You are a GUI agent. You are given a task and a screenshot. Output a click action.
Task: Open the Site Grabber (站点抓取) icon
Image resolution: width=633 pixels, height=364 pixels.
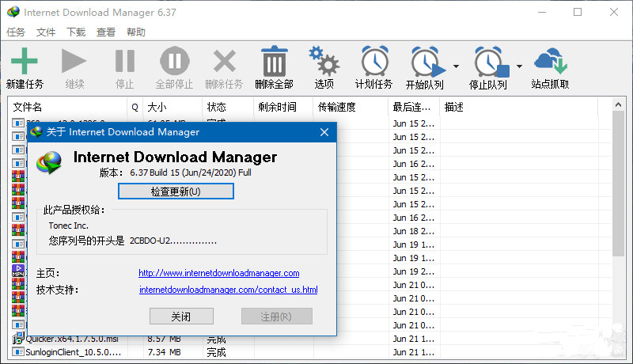tap(551, 60)
